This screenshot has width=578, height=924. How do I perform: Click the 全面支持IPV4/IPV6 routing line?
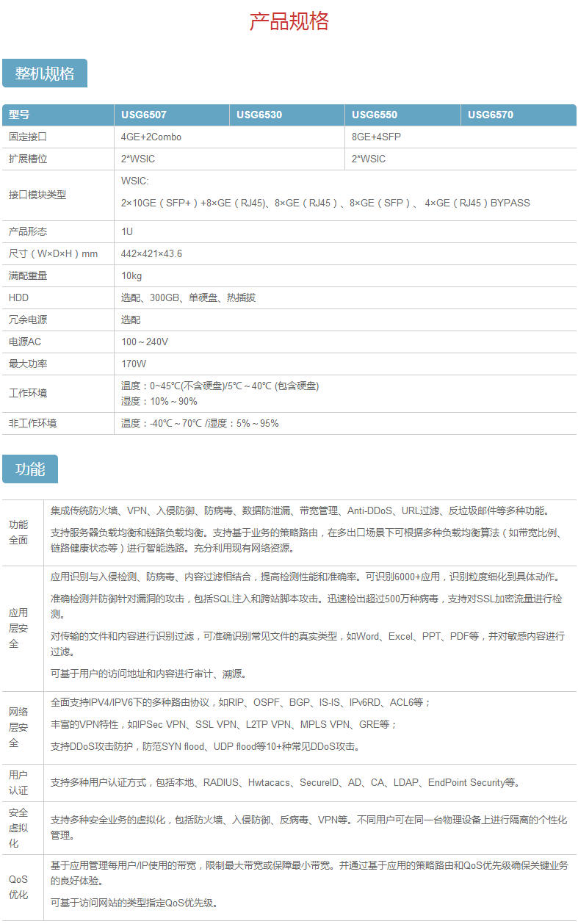241,702
